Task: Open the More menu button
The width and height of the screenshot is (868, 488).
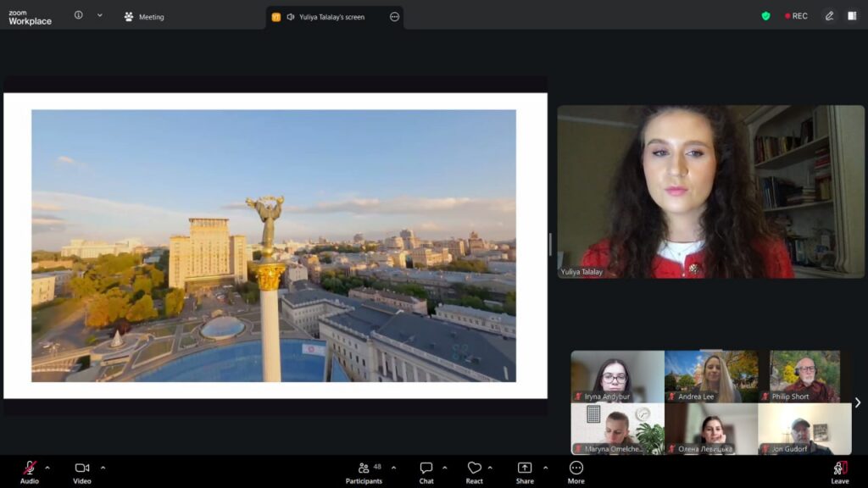Action: coord(576,472)
